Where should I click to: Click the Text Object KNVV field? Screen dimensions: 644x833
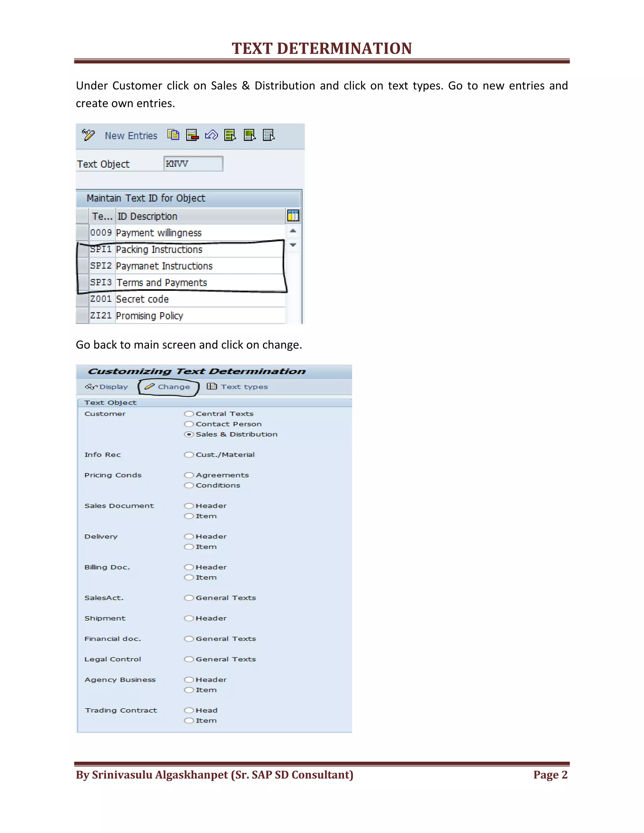(193, 164)
